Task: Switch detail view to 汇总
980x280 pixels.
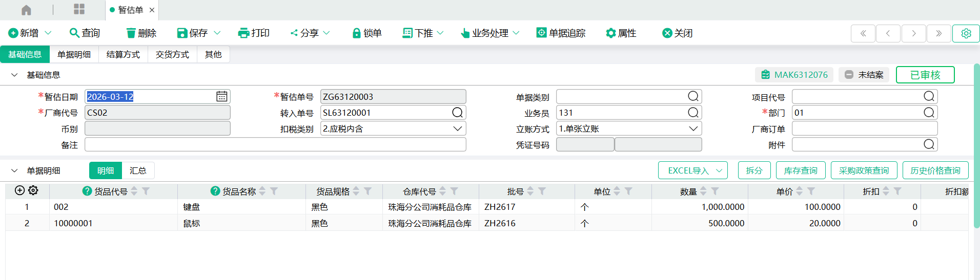Action: point(138,170)
